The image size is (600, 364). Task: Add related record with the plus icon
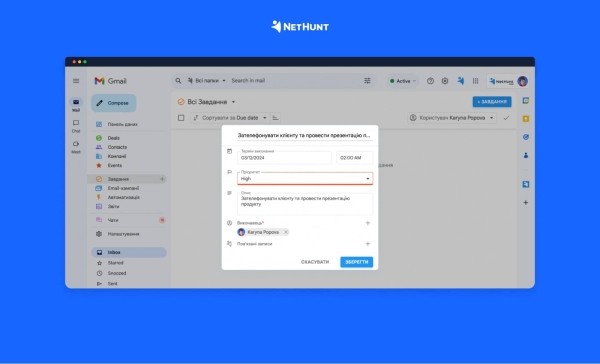pos(368,243)
